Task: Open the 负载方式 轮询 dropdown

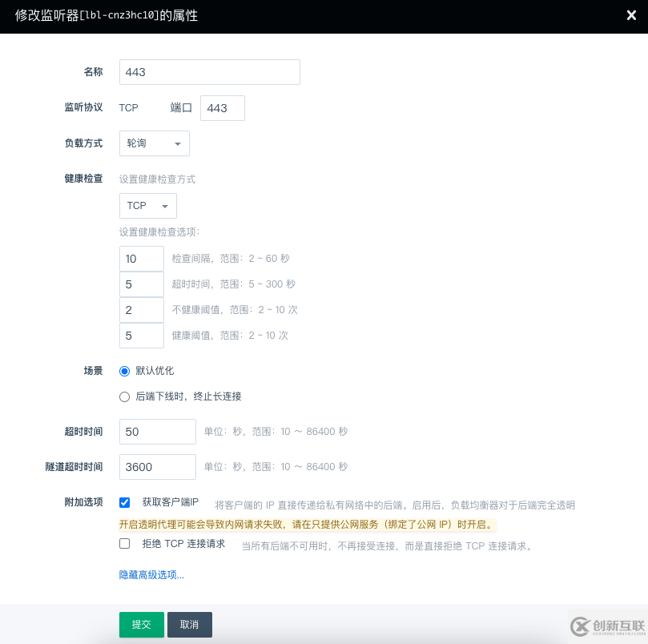Action: [154, 143]
